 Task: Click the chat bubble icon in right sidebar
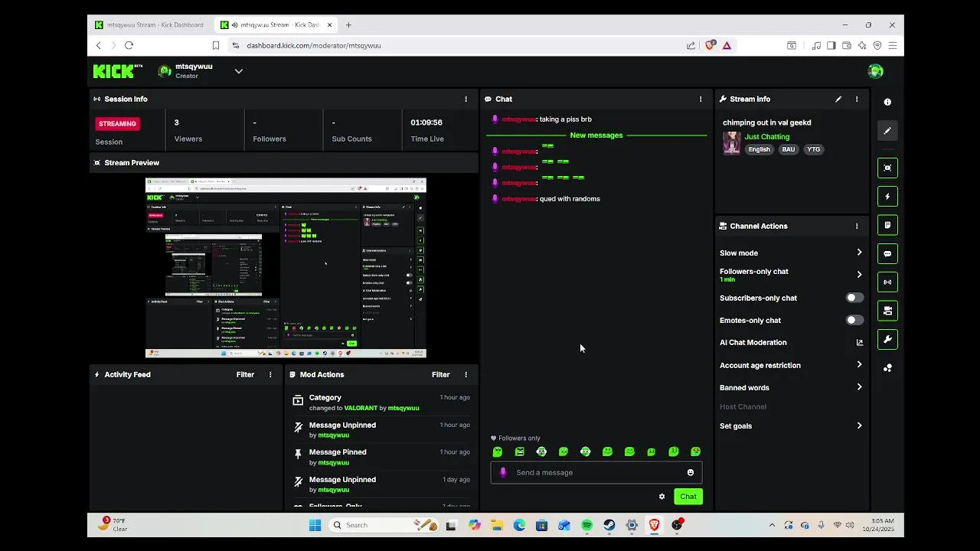(887, 253)
